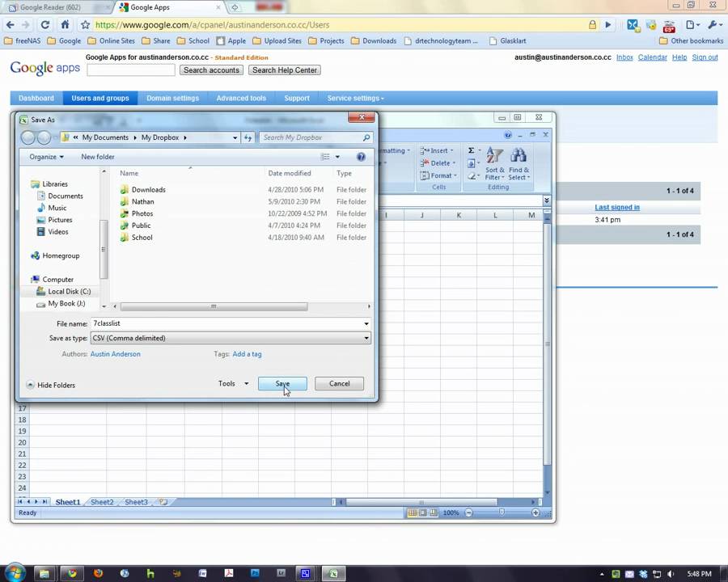Screen dimensions: 728x582
Task: Click the Excel AutoSum sigma icon
Action: pyautogui.click(x=471, y=150)
